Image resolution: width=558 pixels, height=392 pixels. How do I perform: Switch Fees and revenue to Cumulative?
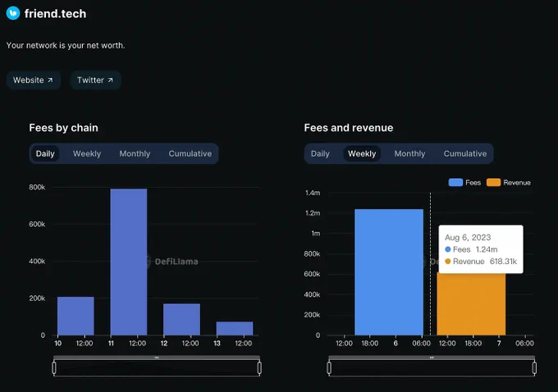tap(465, 153)
